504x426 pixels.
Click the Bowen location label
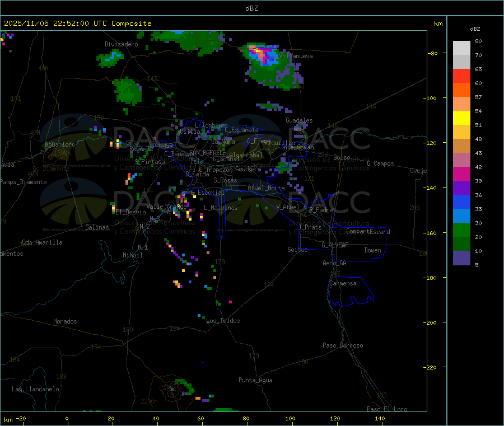373,251
